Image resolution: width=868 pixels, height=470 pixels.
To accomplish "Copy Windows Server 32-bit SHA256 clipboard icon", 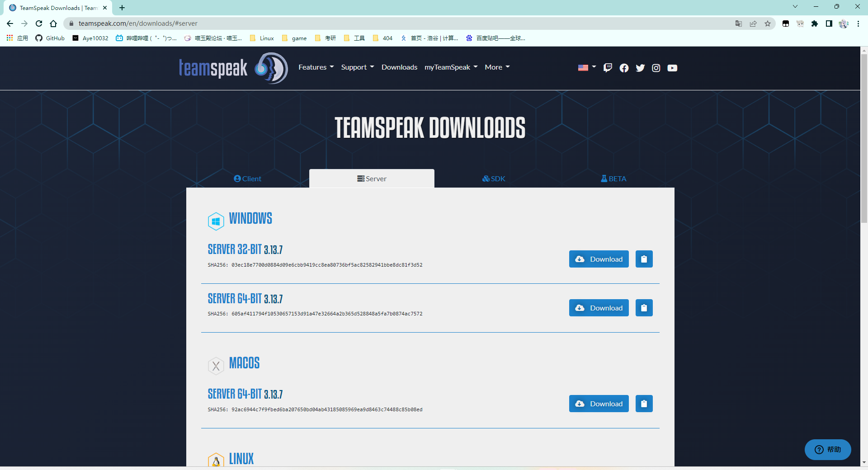I will 644,259.
